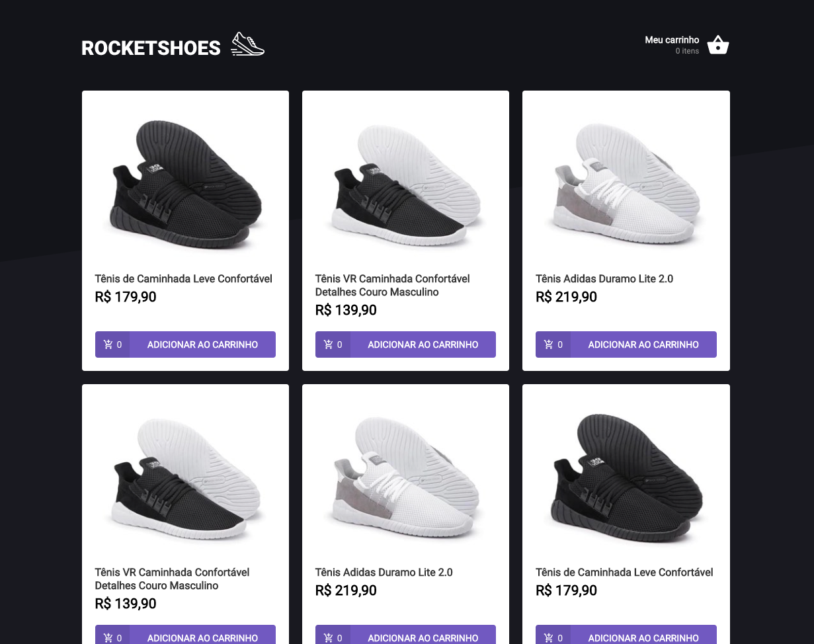
Task: Open Meu carrinho
Action: [672, 40]
